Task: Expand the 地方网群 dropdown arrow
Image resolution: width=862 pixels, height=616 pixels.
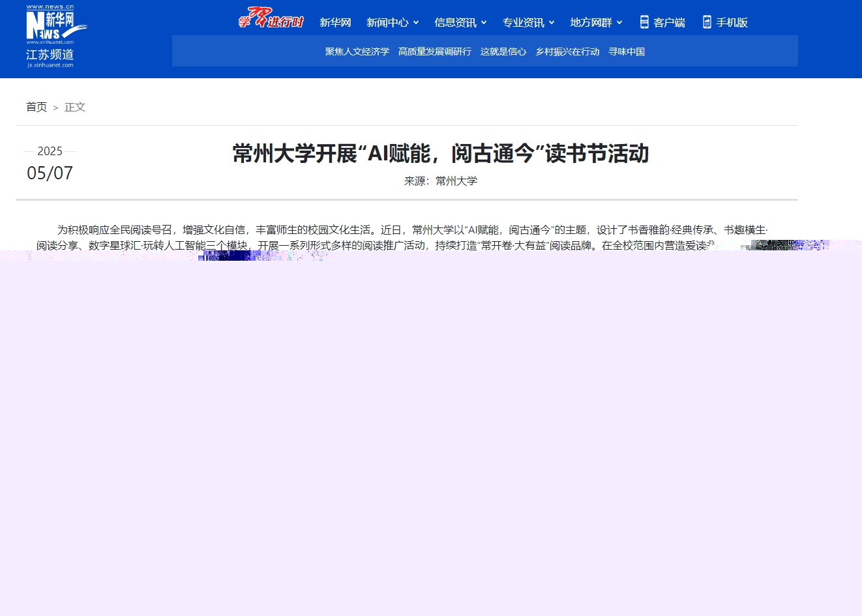Action: [x=619, y=23]
